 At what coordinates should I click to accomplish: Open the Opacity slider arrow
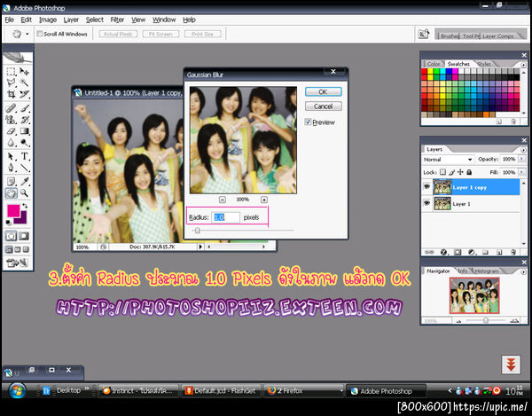click(521, 159)
